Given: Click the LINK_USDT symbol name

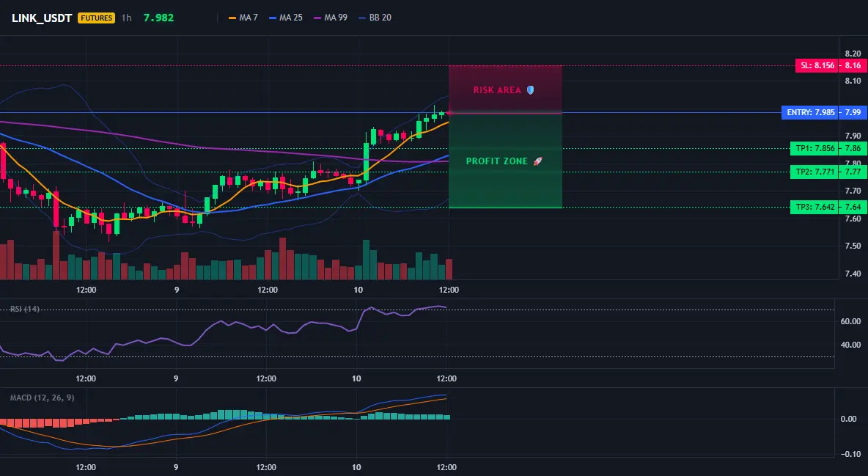Looking at the screenshot, I should point(42,18).
